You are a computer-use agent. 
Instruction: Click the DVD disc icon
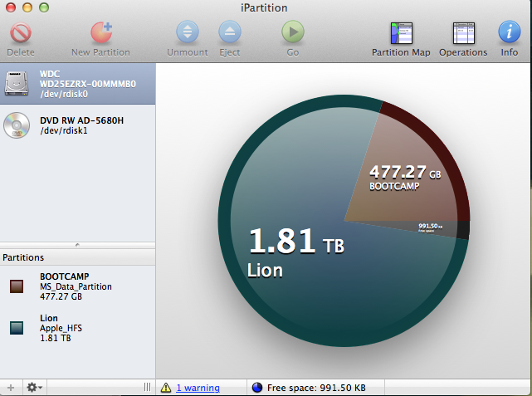(x=17, y=125)
